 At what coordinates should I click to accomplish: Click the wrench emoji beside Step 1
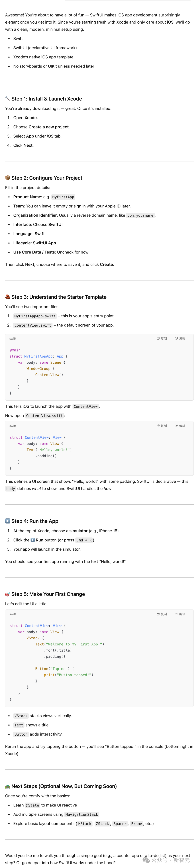tap(8, 99)
